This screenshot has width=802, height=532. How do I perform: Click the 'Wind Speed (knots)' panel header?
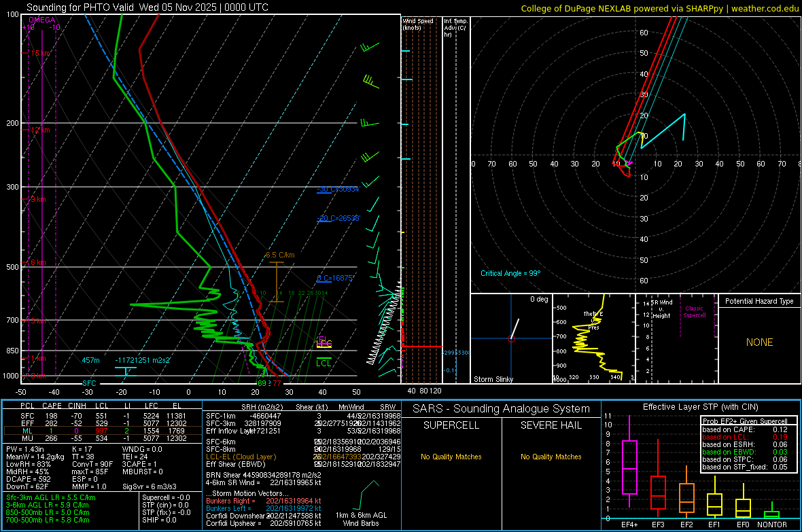click(x=418, y=24)
